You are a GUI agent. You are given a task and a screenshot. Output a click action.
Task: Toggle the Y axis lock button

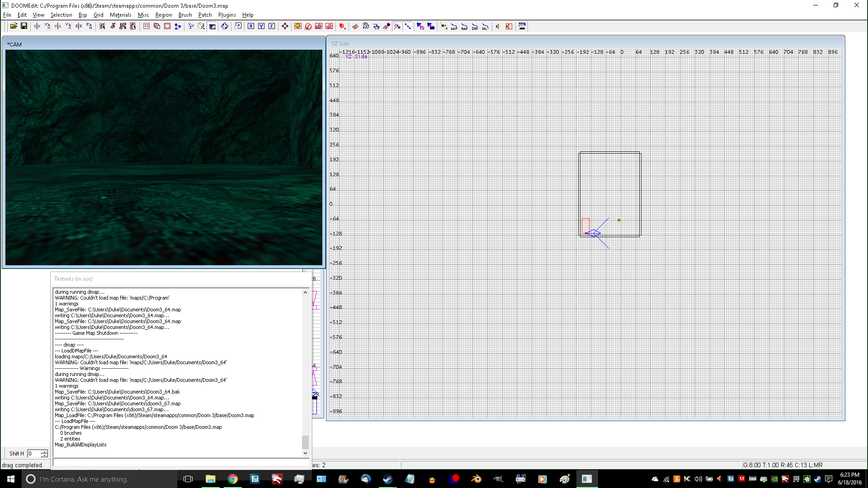pyautogui.click(x=261, y=26)
